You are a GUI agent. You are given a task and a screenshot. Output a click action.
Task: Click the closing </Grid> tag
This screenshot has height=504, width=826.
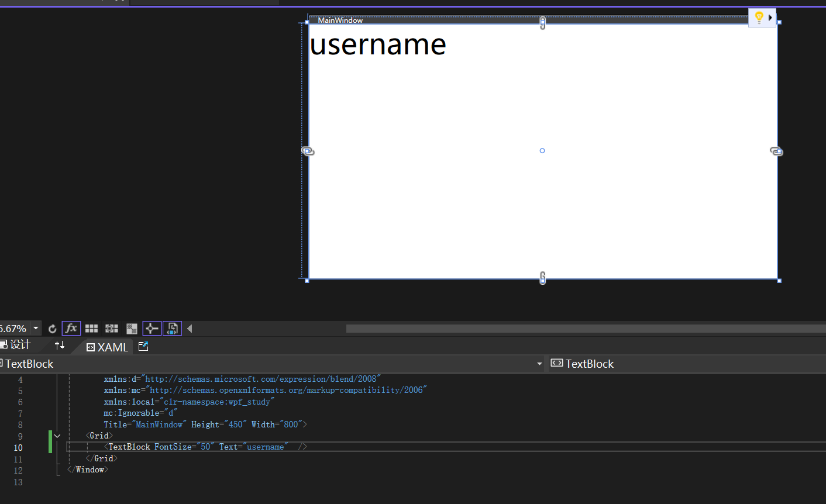click(102, 458)
